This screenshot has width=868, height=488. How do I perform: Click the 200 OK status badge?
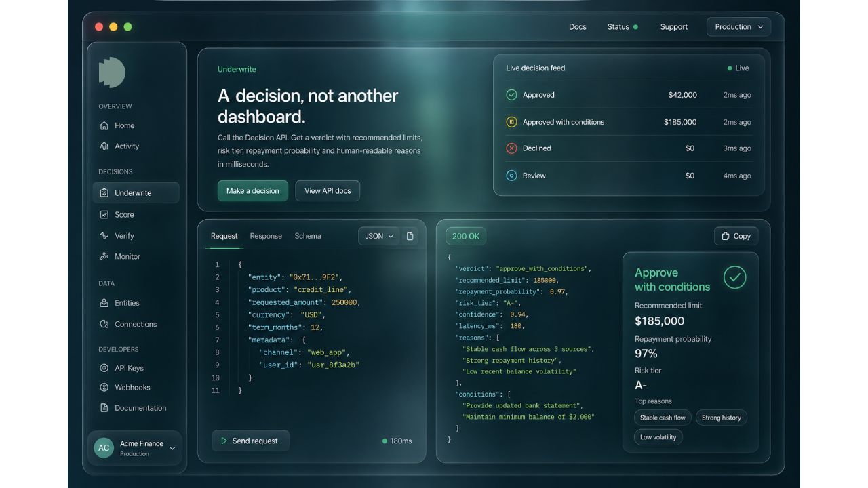(x=466, y=236)
